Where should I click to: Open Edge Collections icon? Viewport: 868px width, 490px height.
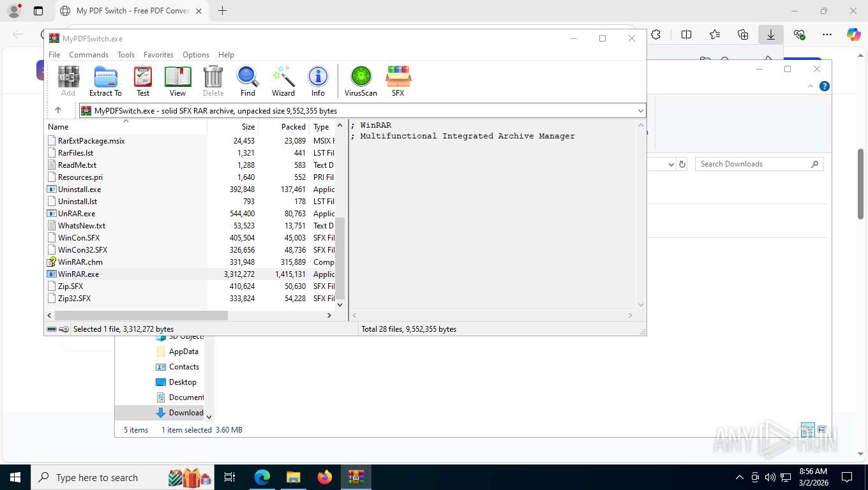click(x=743, y=34)
